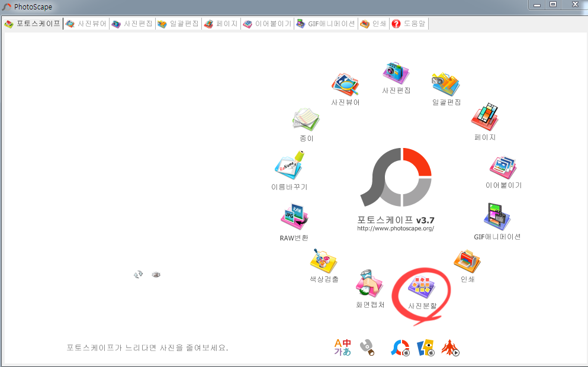This screenshot has width=588, height=367.
Task: Open the settings wrench icon at bottom
Action: point(368,347)
